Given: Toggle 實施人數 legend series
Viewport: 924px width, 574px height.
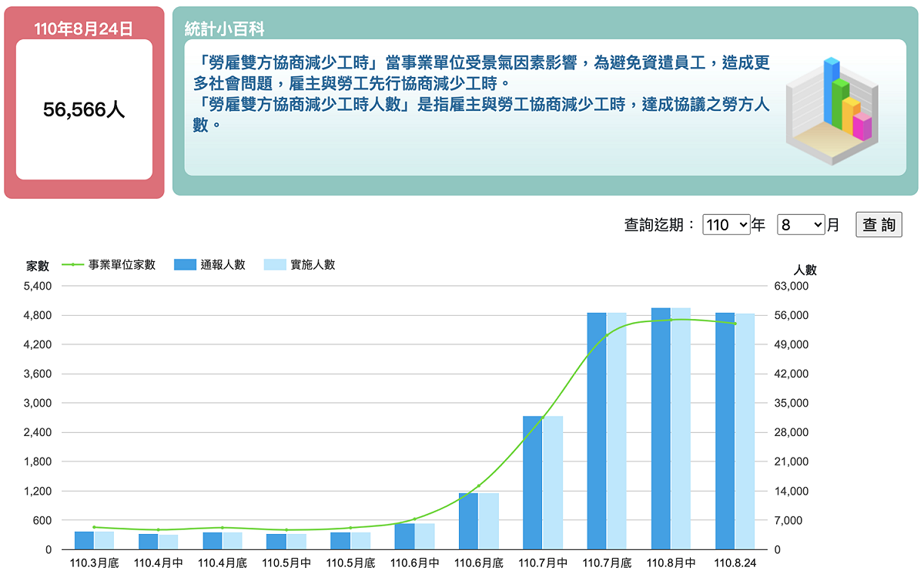Looking at the screenshot, I should click(x=300, y=264).
